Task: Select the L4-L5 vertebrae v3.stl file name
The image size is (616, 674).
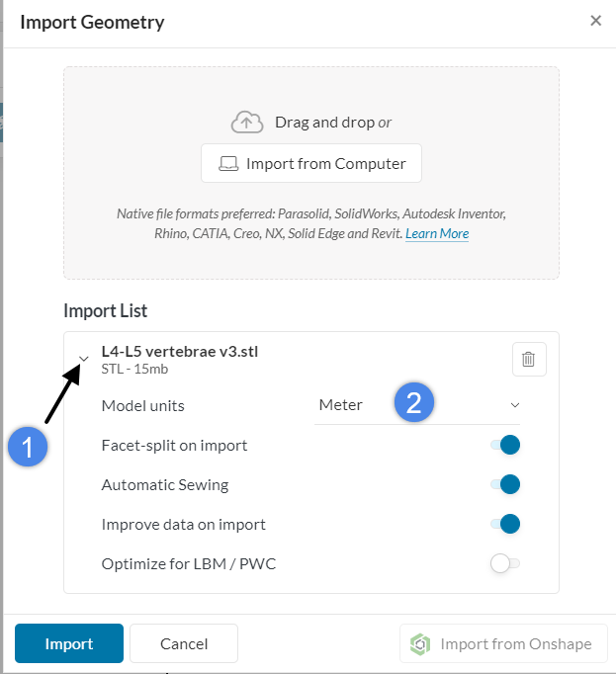Action: click(x=180, y=351)
